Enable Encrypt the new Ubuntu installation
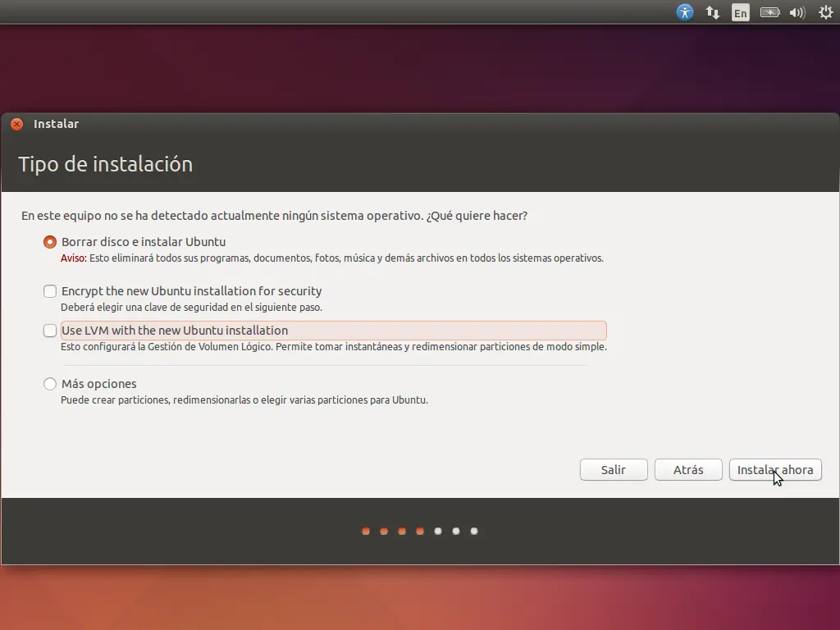The width and height of the screenshot is (840, 630). pos(50,291)
